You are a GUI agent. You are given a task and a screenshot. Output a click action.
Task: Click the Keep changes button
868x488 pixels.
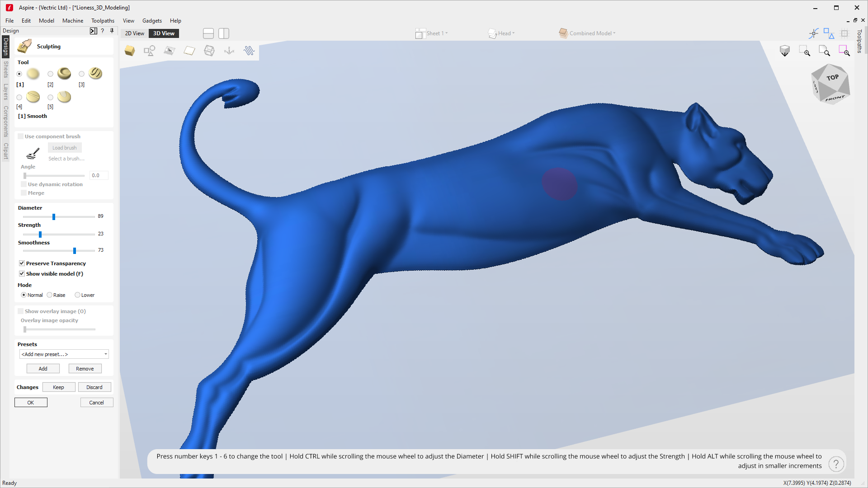click(58, 387)
